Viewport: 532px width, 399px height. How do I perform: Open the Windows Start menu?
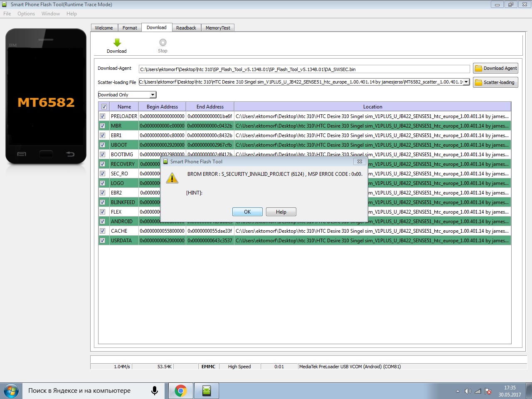[11, 391]
